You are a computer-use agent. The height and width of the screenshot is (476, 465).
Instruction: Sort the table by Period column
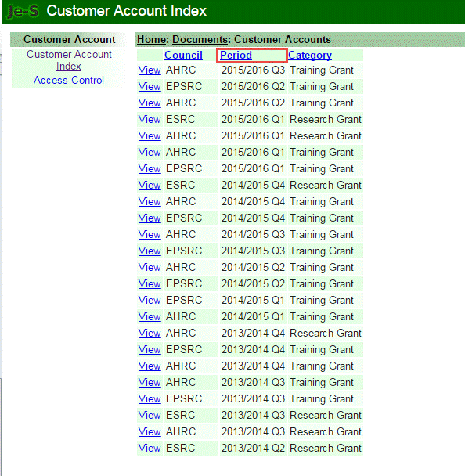(x=236, y=56)
